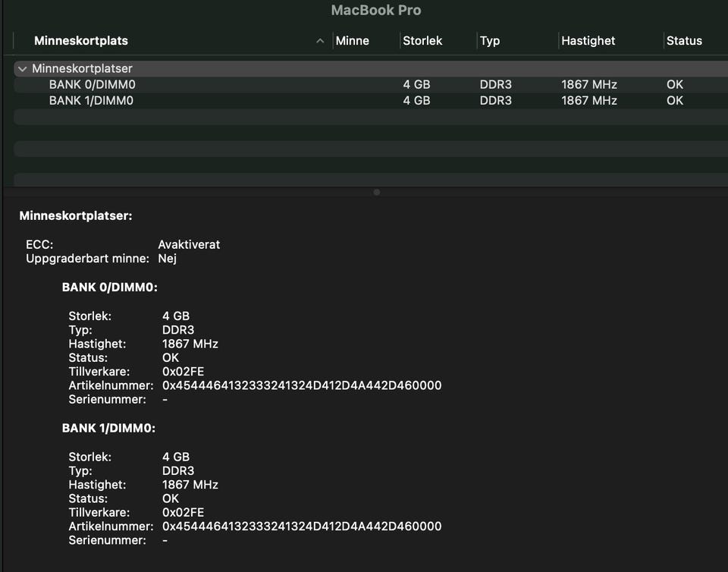Click Typ value DDR3 in BANK 1/DIMM0 details
This screenshot has height=572, width=728.
tap(178, 471)
